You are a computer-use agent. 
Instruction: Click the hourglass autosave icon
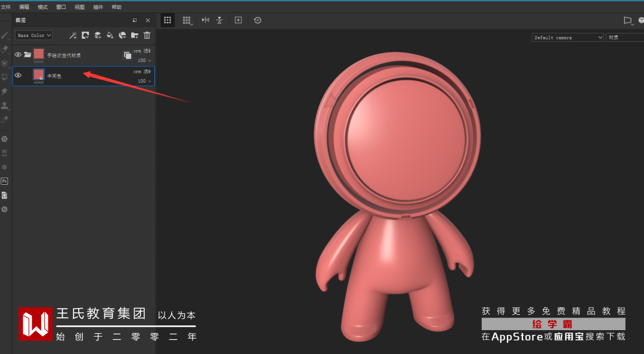tap(5, 153)
